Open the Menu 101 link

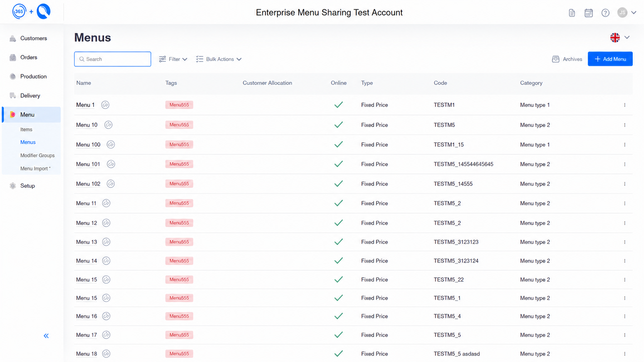click(x=88, y=164)
